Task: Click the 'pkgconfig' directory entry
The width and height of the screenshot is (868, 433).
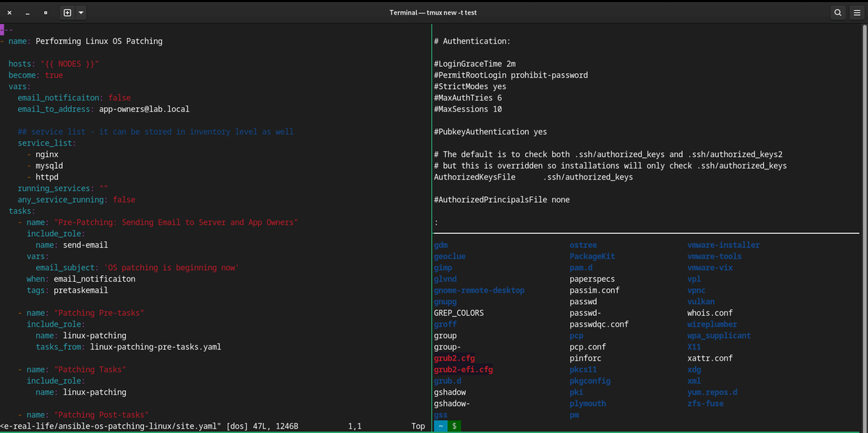Action: (590, 381)
